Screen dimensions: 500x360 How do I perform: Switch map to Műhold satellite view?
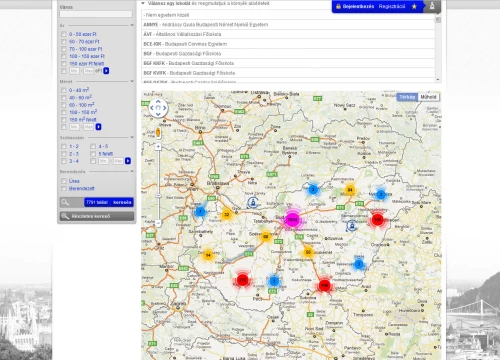pyautogui.click(x=428, y=97)
